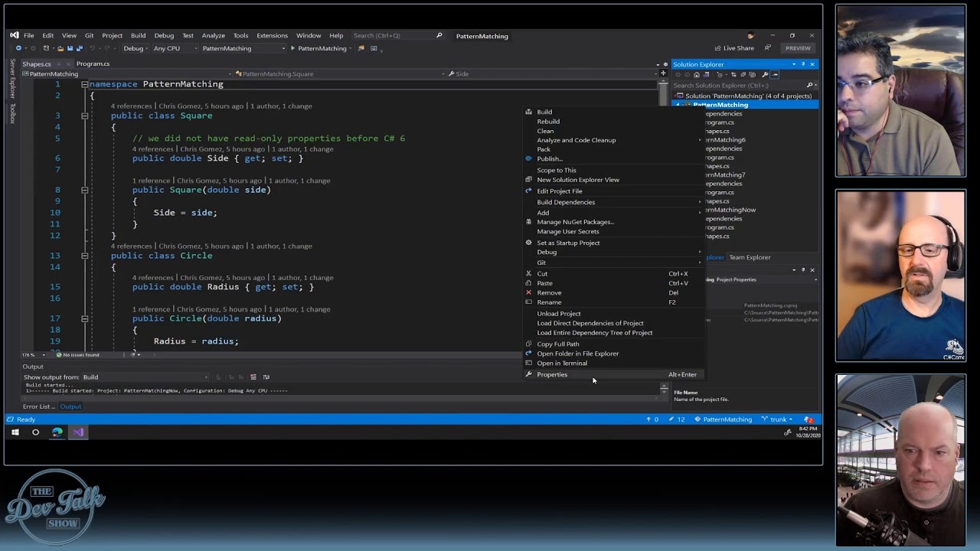Click the Solution 'PatternMatching' tree node

[748, 96]
